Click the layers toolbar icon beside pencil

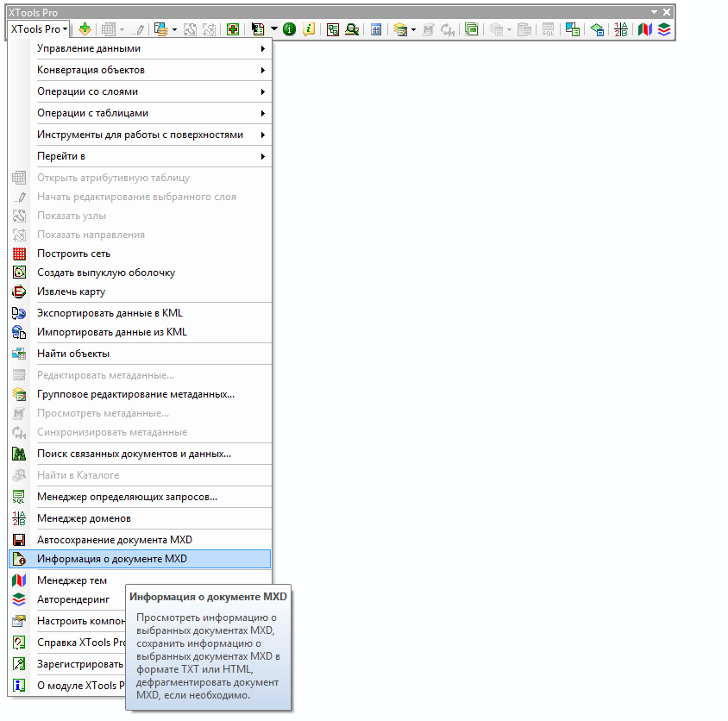161,29
